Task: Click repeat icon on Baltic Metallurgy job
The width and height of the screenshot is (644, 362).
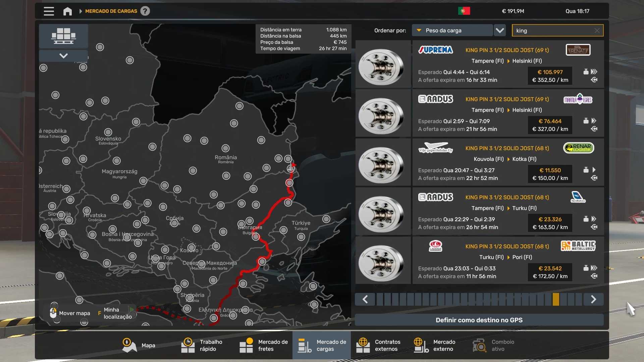Action: [x=594, y=276]
